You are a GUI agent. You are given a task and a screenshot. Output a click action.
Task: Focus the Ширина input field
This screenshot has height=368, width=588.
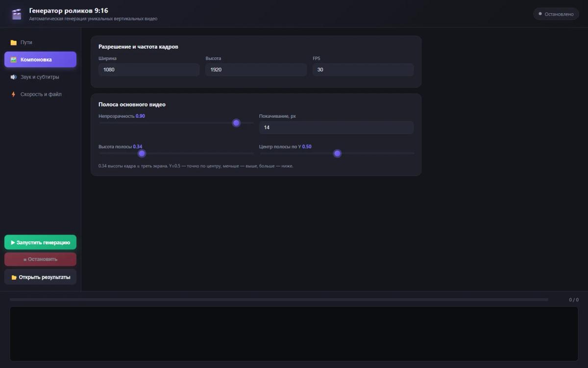coord(149,70)
